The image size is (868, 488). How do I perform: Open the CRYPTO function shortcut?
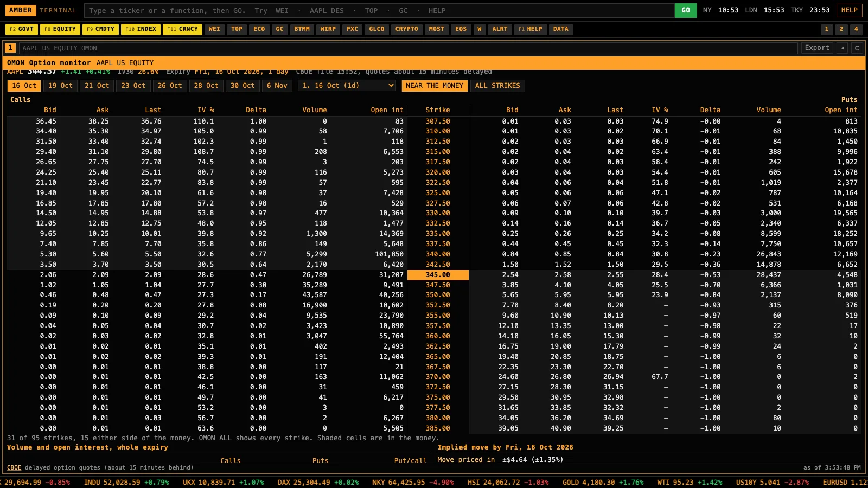pos(407,29)
